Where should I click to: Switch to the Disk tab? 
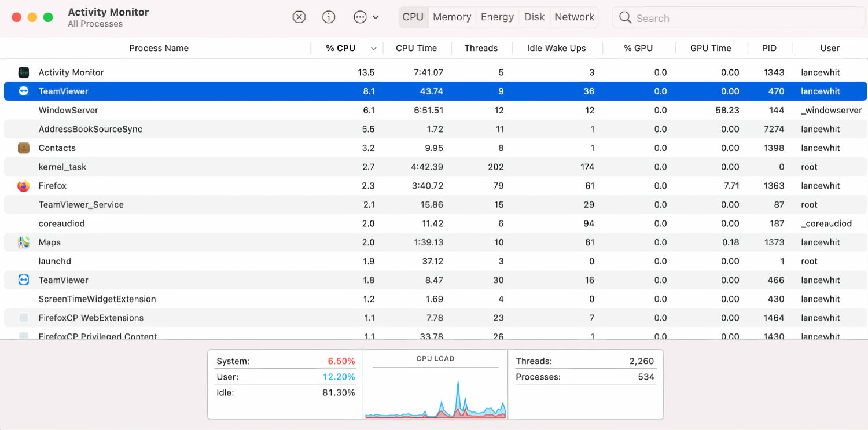534,17
